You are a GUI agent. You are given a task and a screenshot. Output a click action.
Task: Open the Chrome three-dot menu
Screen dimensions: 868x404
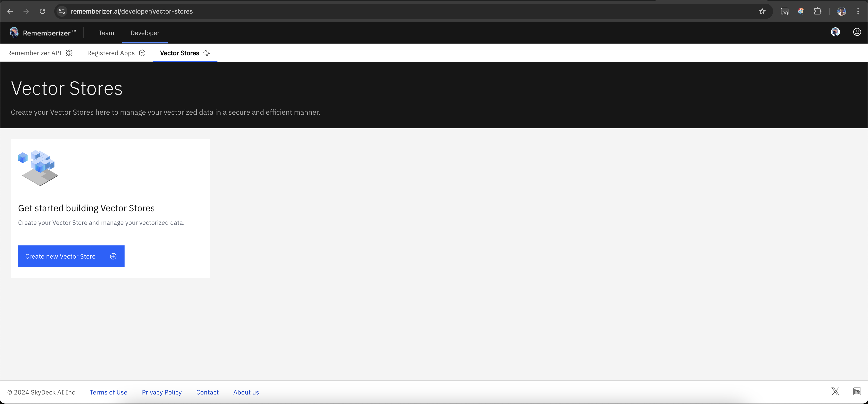click(x=858, y=12)
